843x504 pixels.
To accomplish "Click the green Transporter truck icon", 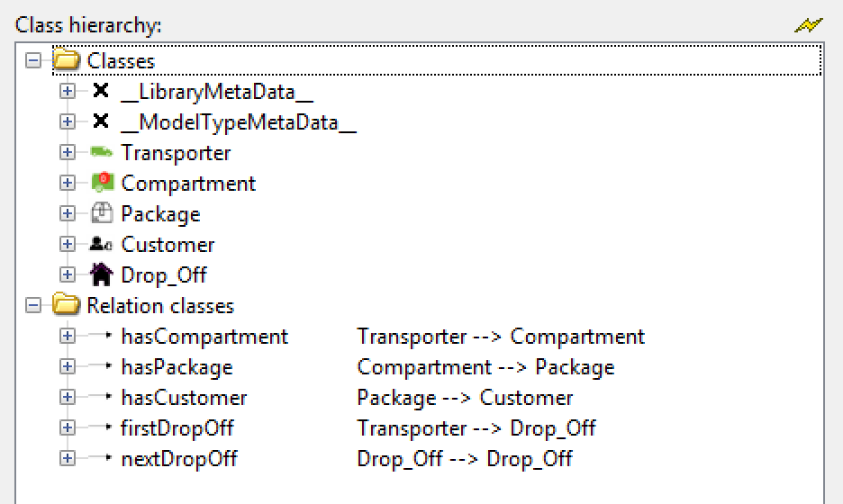I will [101, 153].
